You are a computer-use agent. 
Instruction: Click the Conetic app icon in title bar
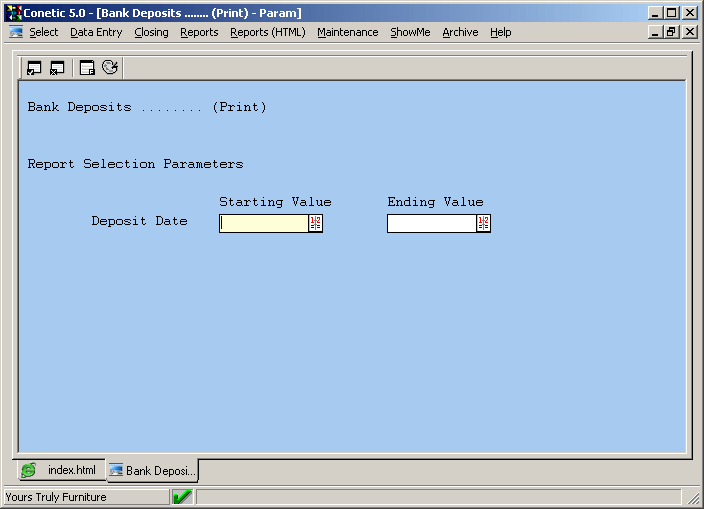(x=10, y=13)
